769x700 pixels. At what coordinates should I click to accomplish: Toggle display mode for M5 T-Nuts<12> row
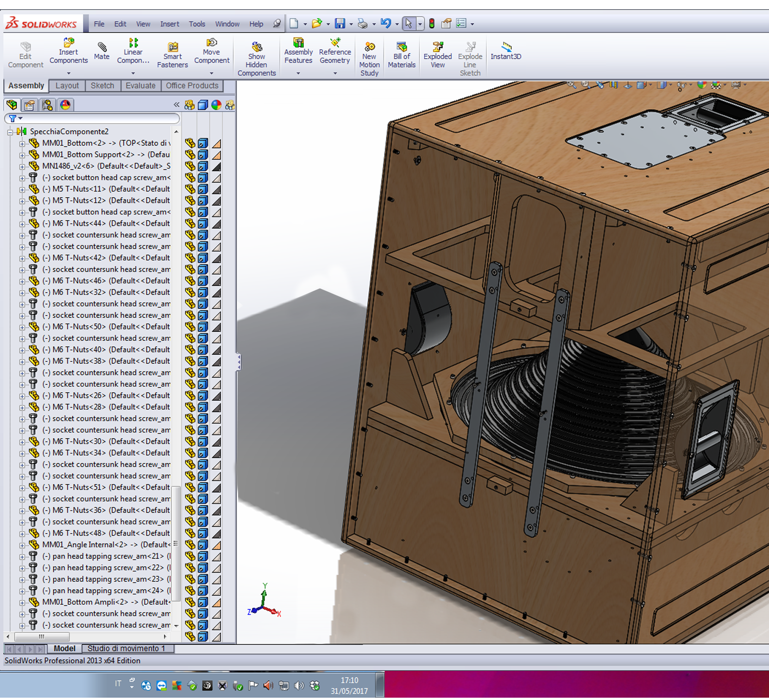[x=203, y=201]
